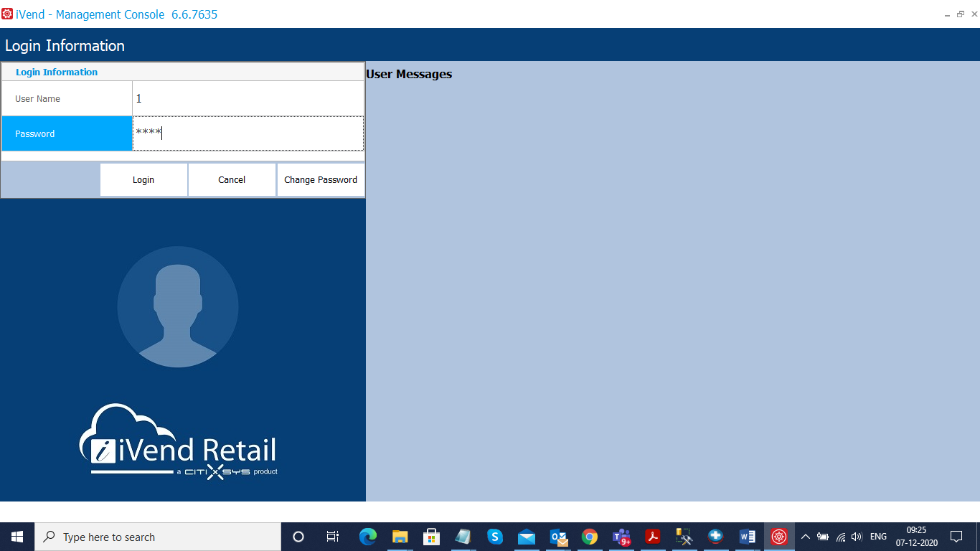Focus the User Name input field

[248, 98]
